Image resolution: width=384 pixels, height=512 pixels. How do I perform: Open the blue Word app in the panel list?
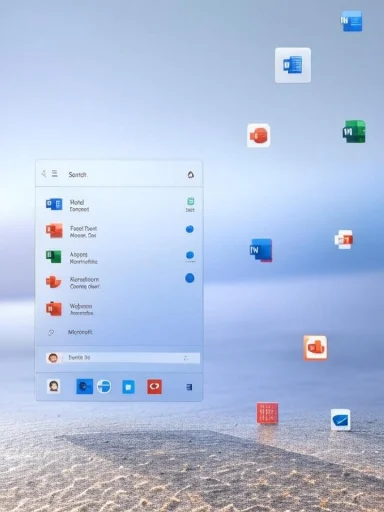[x=54, y=204]
